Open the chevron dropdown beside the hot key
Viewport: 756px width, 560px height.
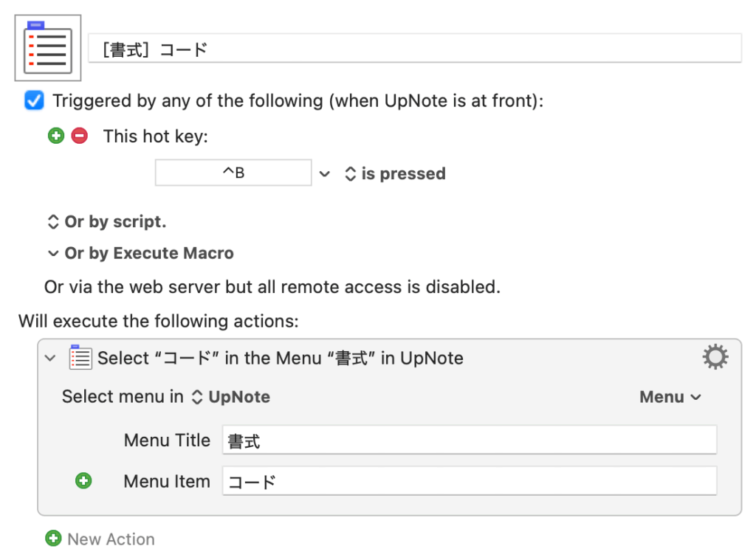click(x=324, y=174)
